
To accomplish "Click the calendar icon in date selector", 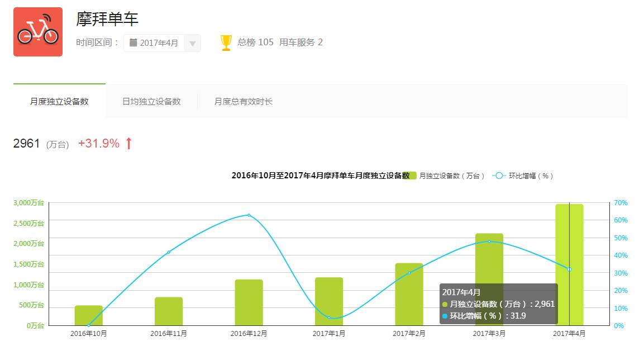I will [x=133, y=42].
